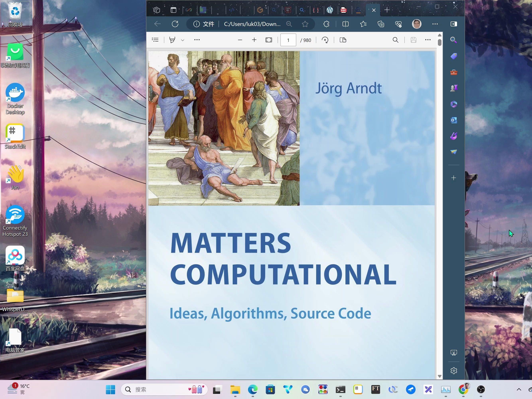This screenshot has height=399, width=532.
Task: Open browser Collections
Action: point(381,24)
